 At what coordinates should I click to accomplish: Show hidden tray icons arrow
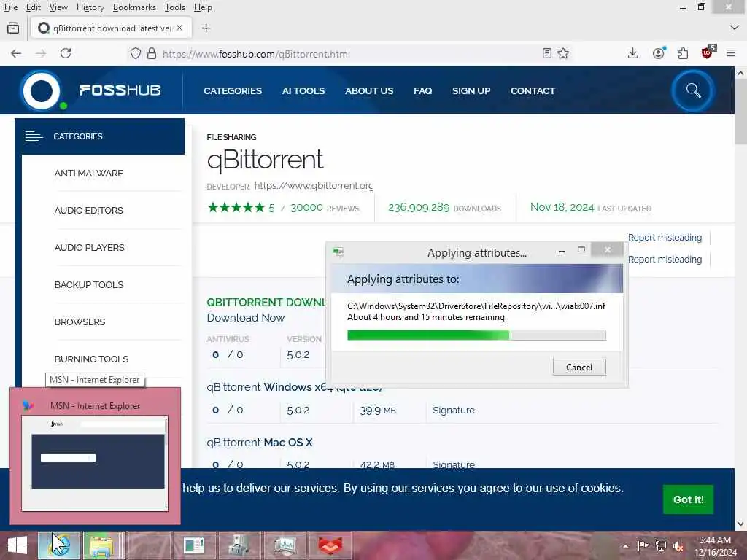625,546
